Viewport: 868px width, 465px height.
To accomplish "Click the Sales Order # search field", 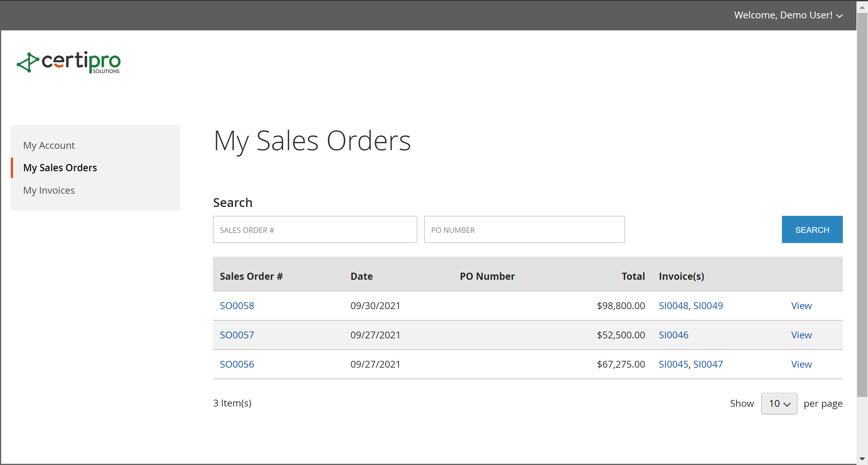I will (315, 230).
